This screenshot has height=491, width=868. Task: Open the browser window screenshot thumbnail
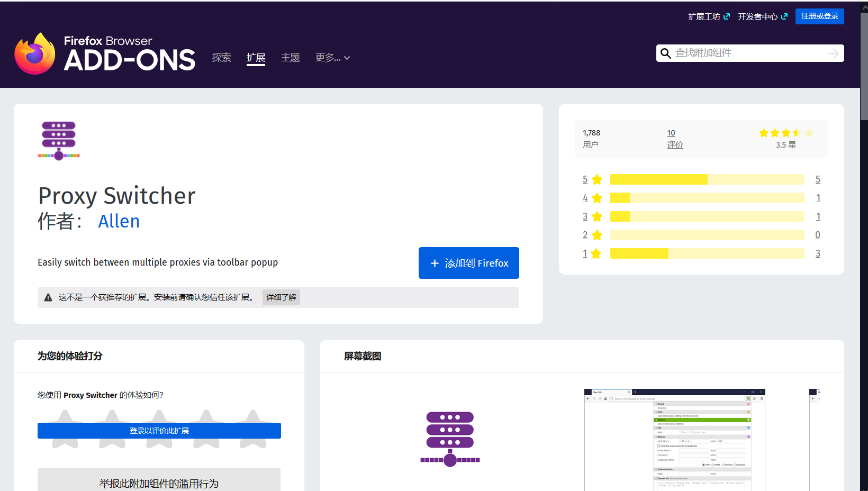675,440
